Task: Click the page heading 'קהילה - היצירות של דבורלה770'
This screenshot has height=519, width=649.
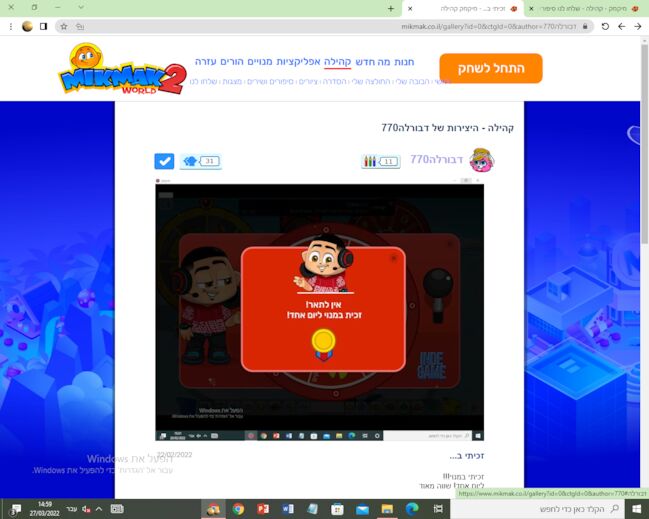Action: tap(447, 128)
